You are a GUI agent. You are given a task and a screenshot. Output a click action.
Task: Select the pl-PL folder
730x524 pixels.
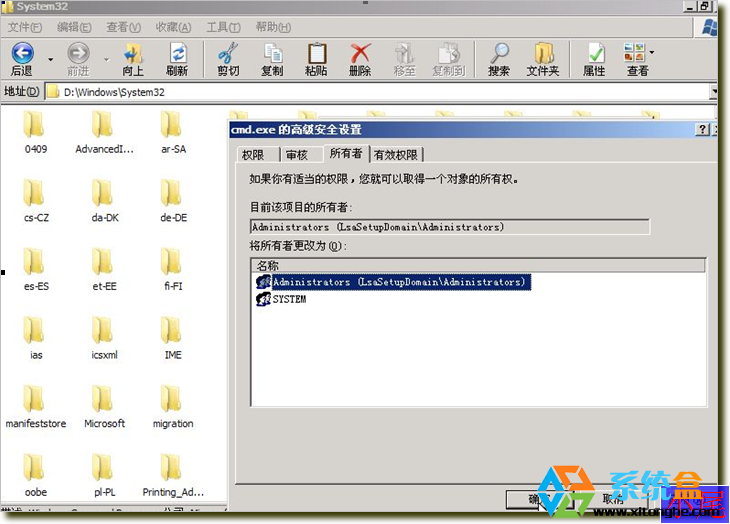104,476
